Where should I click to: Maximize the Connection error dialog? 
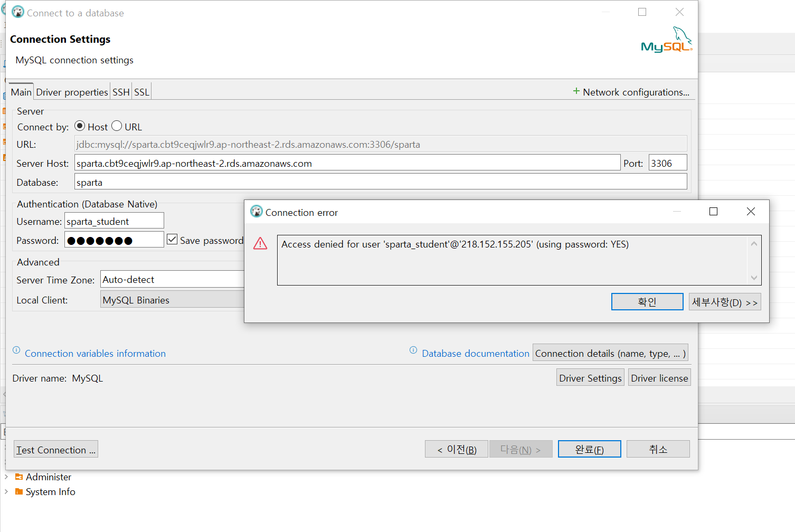(x=713, y=211)
